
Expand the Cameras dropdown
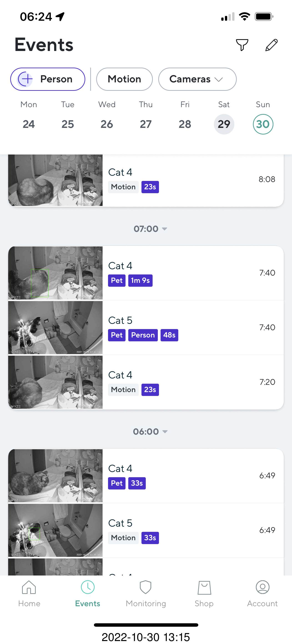(197, 79)
